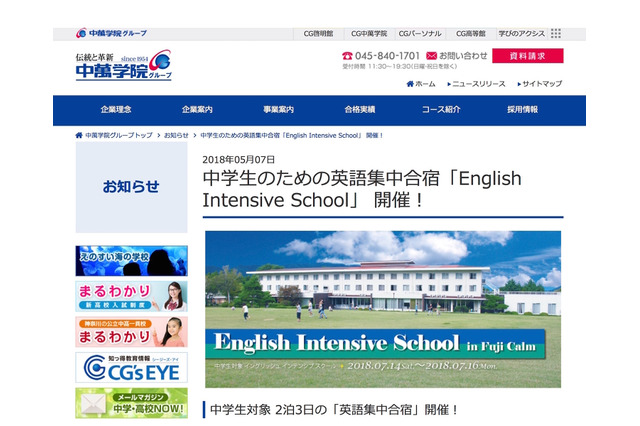Go to ホーム link
The width and height of the screenshot is (640, 426).
pos(425,84)
